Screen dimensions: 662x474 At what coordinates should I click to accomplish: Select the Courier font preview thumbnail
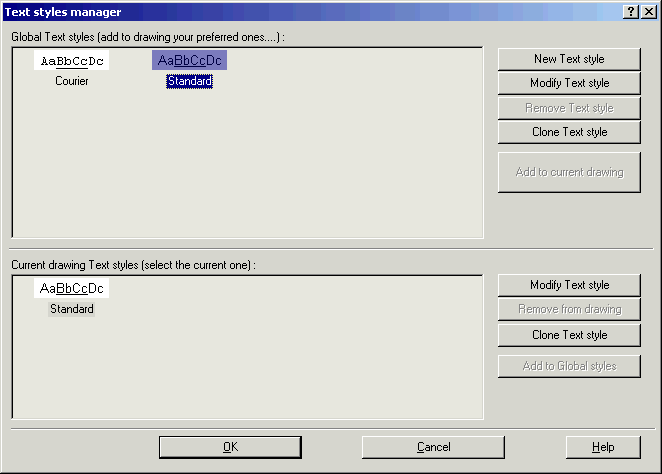coord(72,61)
